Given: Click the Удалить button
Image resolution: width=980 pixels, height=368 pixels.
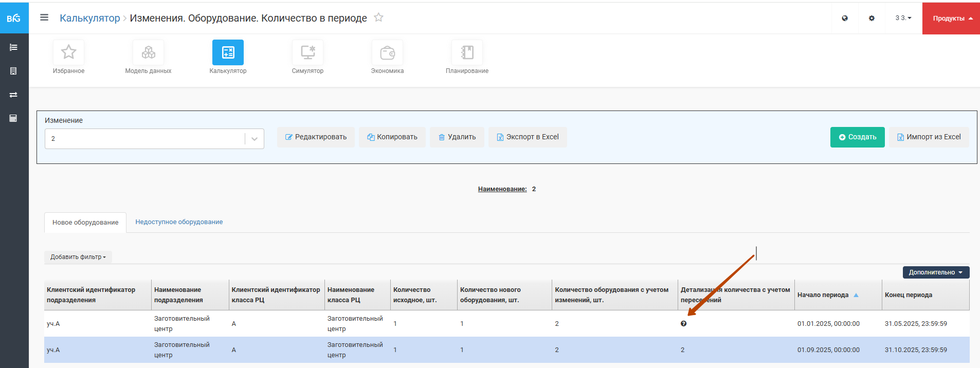Looking at the screenshot, I should 457,137.
